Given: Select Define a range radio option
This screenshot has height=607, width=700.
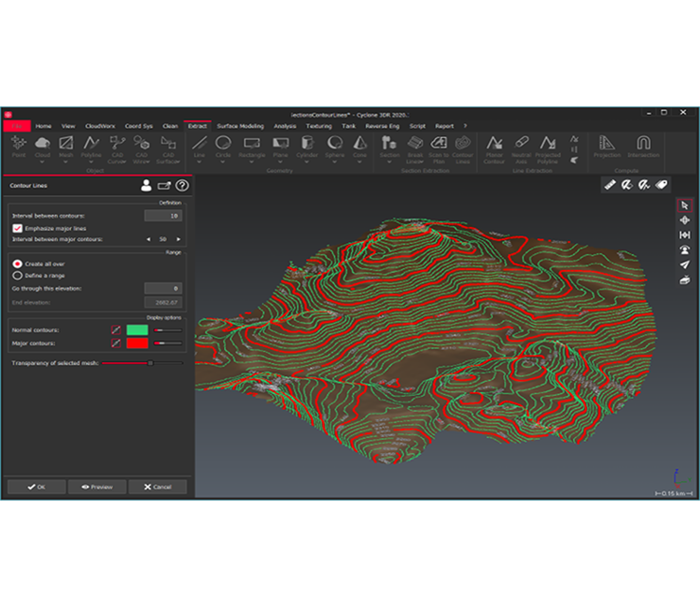Looking at the screenshot, I should [17, 275].
